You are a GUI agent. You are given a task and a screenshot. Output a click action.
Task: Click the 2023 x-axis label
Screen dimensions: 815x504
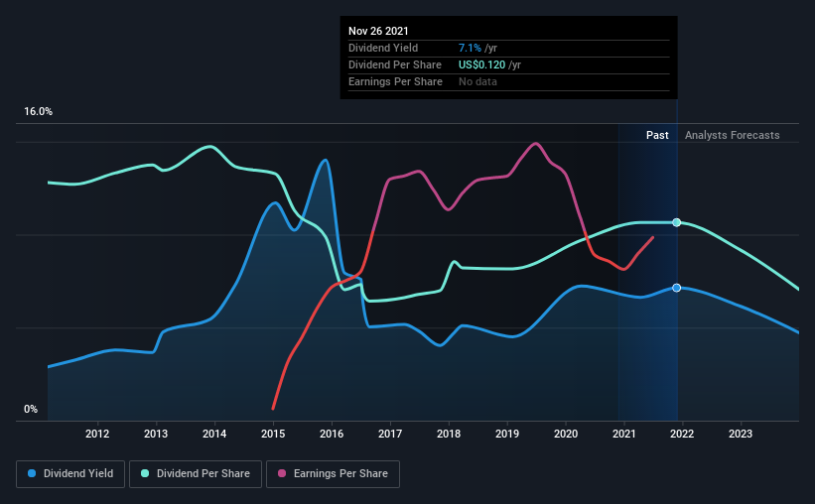[741, 434]
